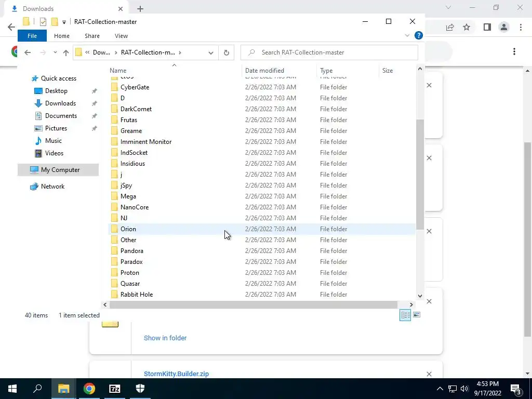Image resolution: width=532 pixels, height=399 pixels.
Task: Open Explorer help via question mark icon
Action: tap(419, 35)
